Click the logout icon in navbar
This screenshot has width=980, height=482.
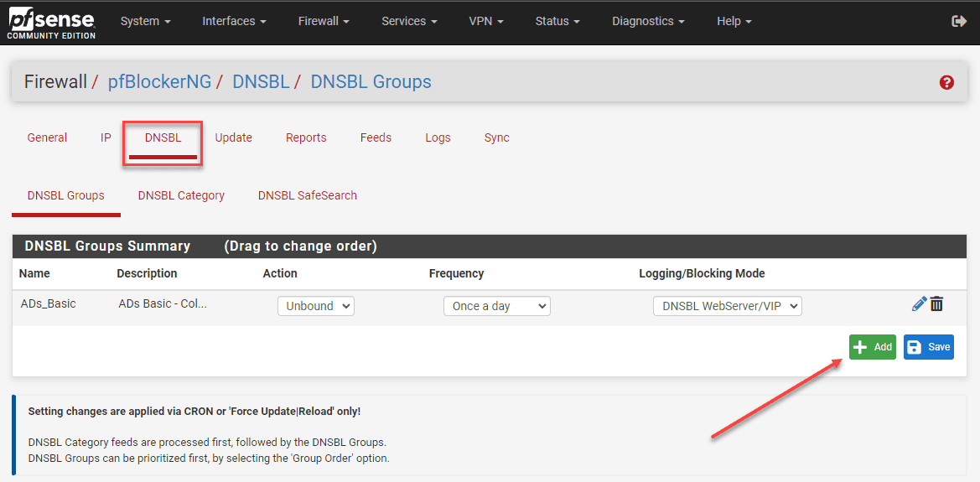[958, 21]
